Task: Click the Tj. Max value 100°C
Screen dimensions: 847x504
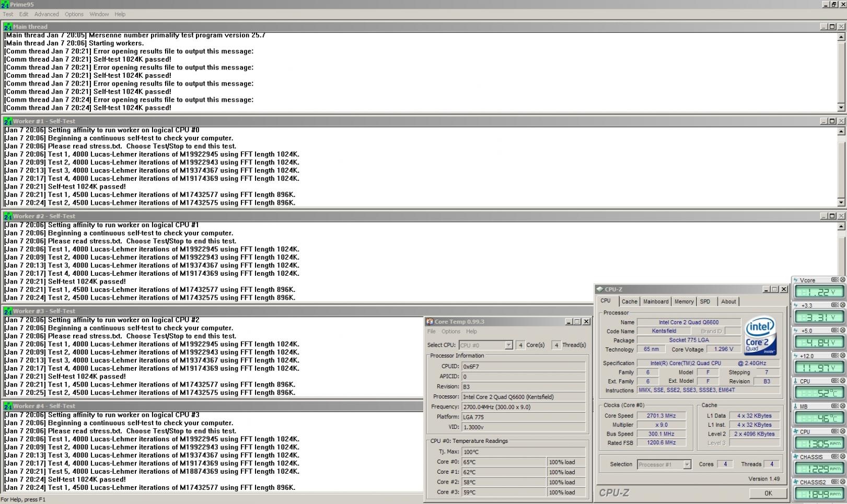Action: click(x=523, y=452)
